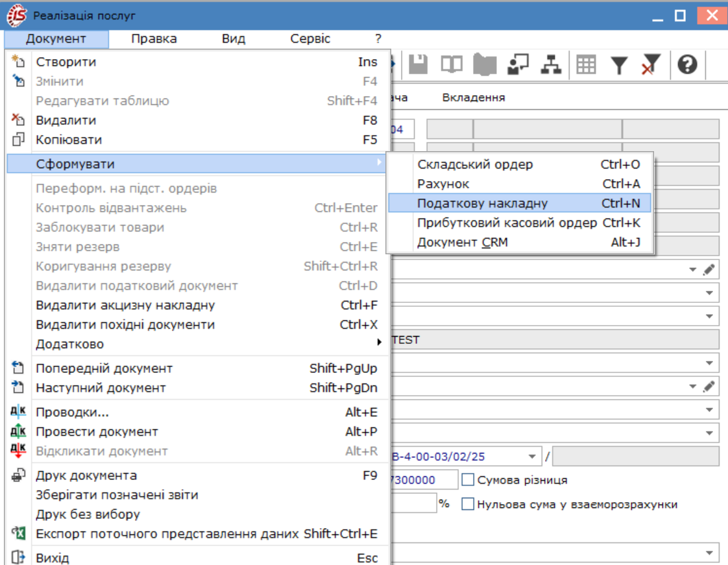Screen dimensions: 728x565
Task: Click the open book toolbar icon
Action: 452,64
